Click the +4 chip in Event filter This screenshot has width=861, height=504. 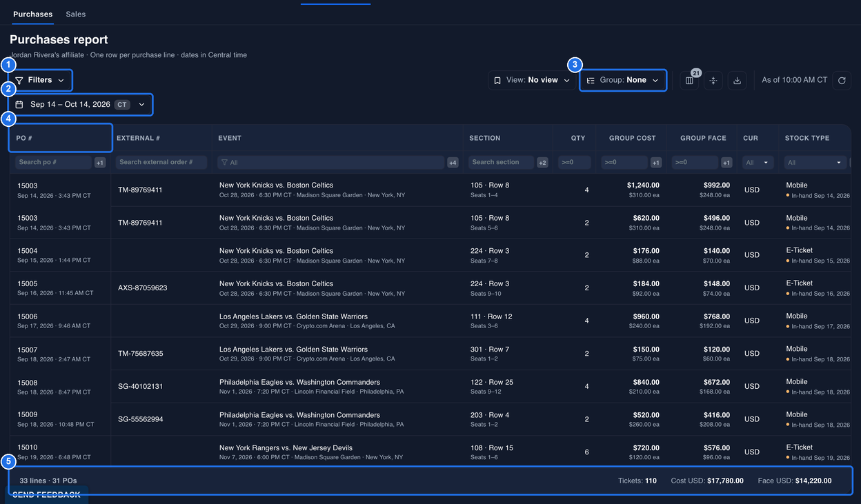point(453,163)
